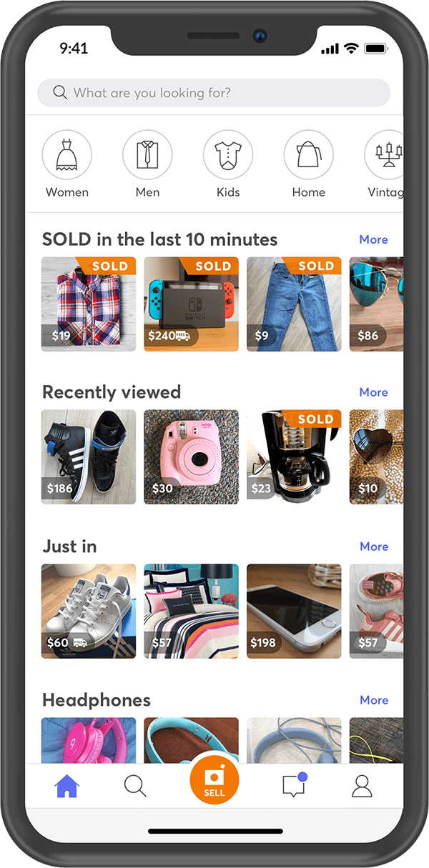
Task: Open the $186 black sneakers listing
Action: 89,457
